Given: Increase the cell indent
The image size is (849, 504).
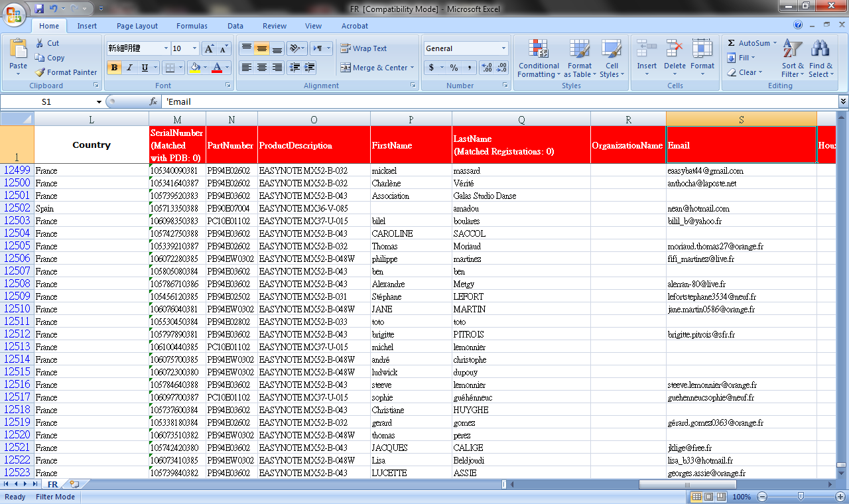Looking at the screenshot, I should 310,68.
